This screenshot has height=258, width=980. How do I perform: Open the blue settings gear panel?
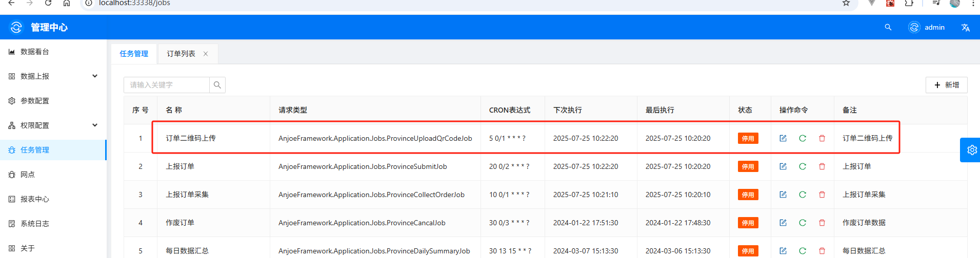click(x=971, y=150)
